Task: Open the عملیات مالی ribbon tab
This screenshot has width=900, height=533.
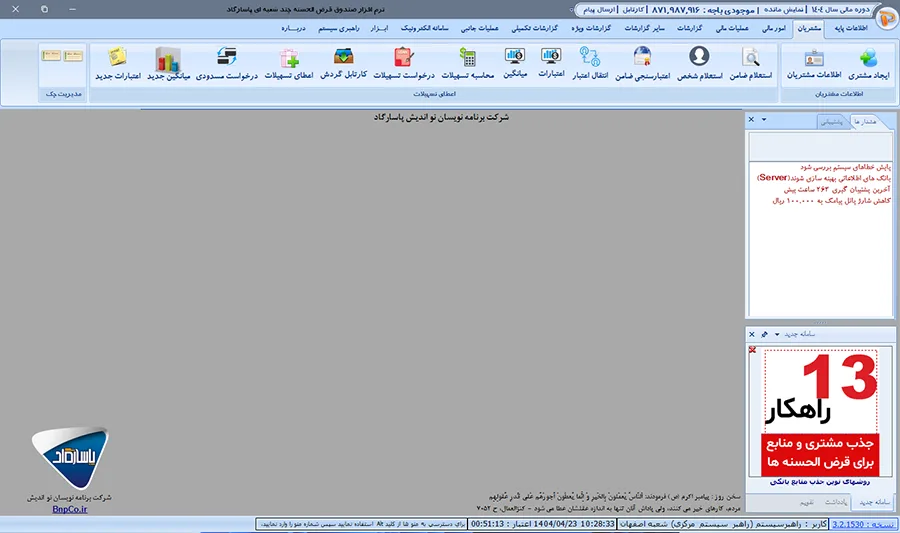Action: point(732,28)
